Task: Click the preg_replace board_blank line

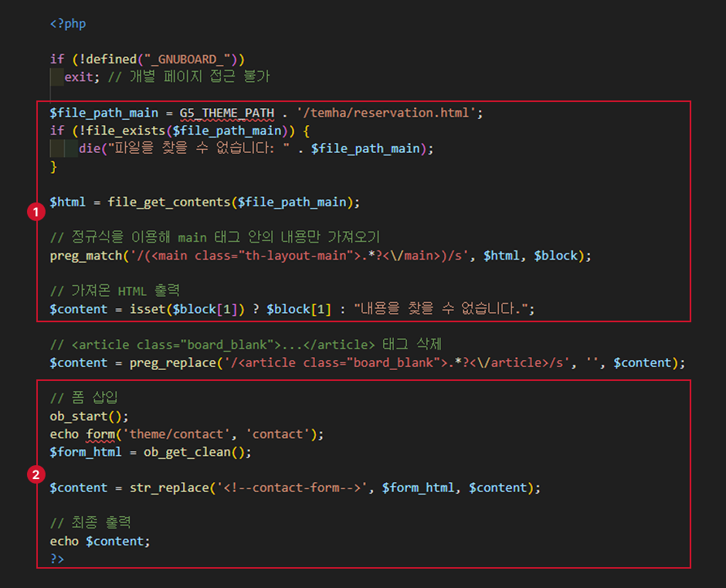Action: click(x=367, y=363)
